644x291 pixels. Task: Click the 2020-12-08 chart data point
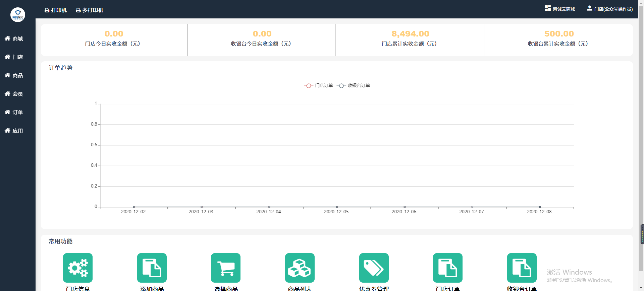(x=540, y=207)
